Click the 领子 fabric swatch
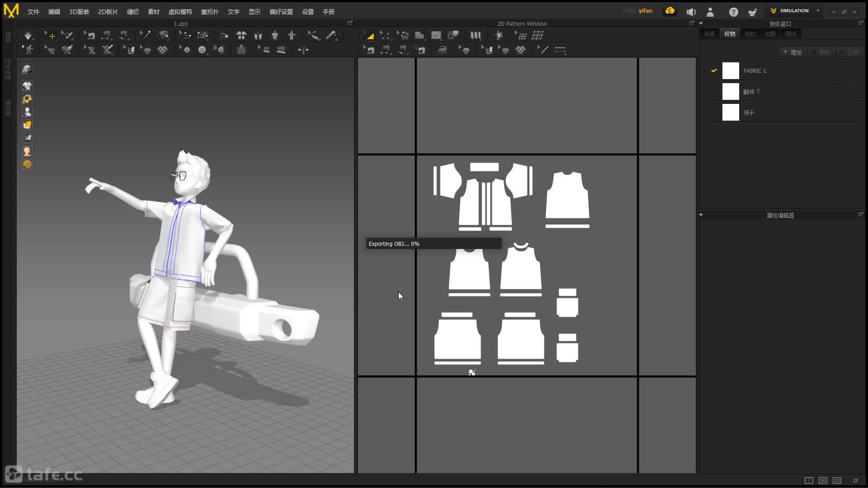The height and width of the screenshot is (488, 868). click(x=731, y=113)
